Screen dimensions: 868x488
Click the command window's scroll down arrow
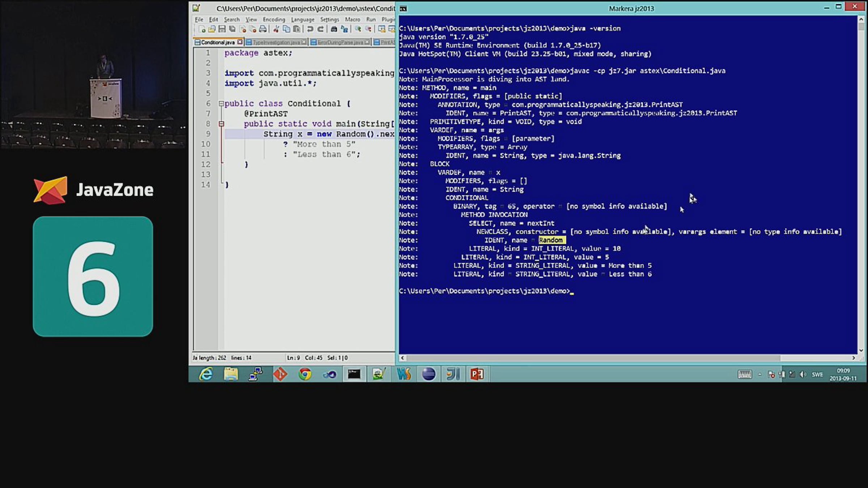[861, 350]
